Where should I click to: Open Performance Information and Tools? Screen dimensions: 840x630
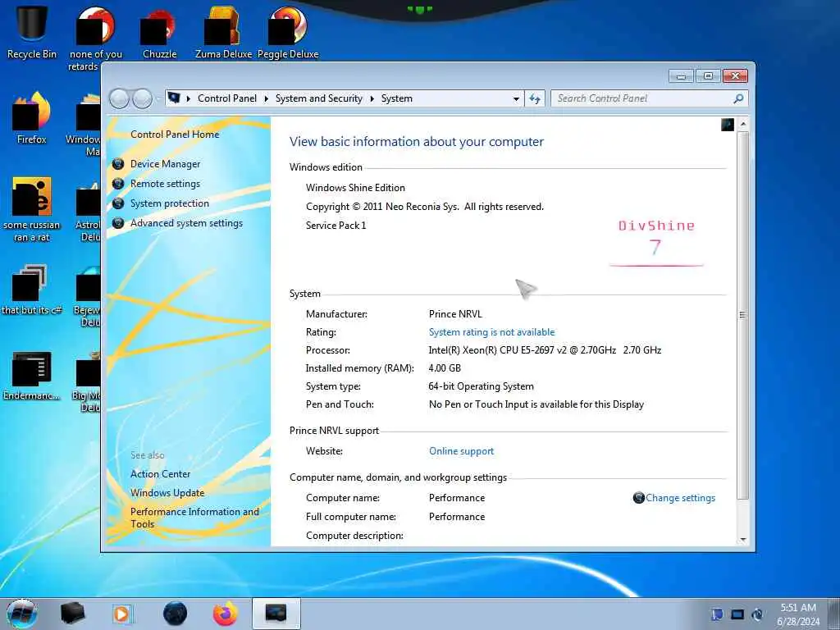coord(194,518)
